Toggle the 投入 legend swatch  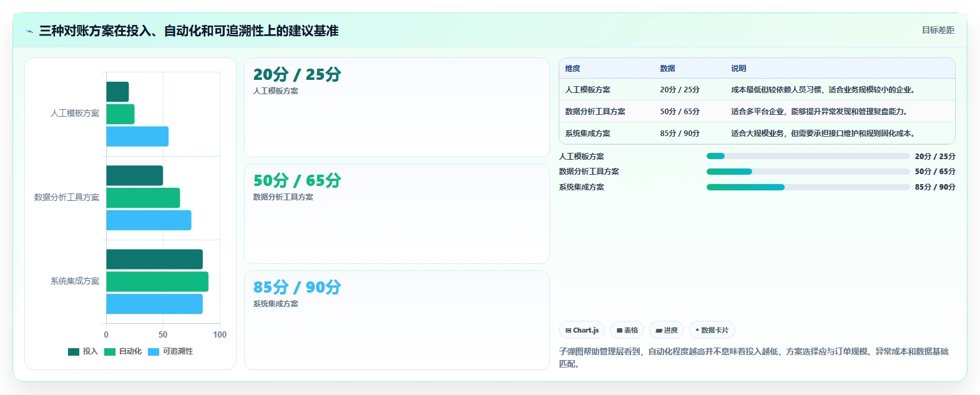[74, 352]
